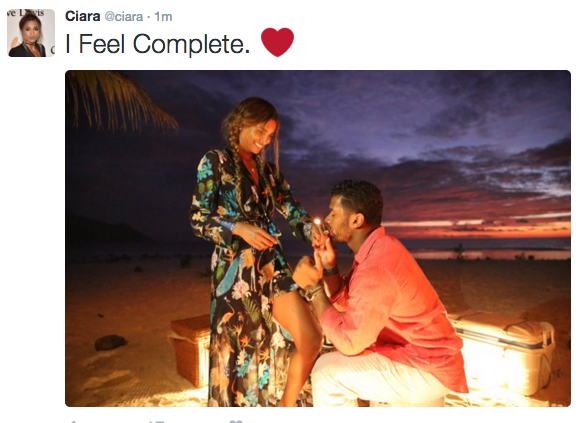Click the palm frond in photo corner
Image resolution: width=580 pixels, height=423 pixels.
(118, 98)
